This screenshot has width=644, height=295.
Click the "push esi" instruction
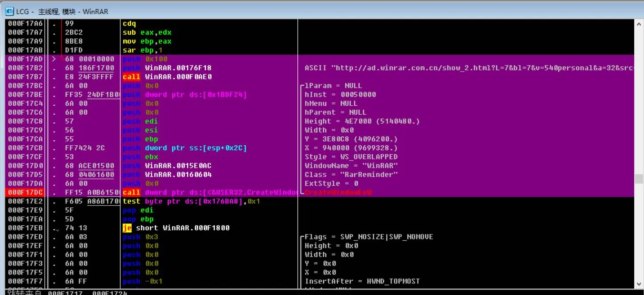[140, 130]
